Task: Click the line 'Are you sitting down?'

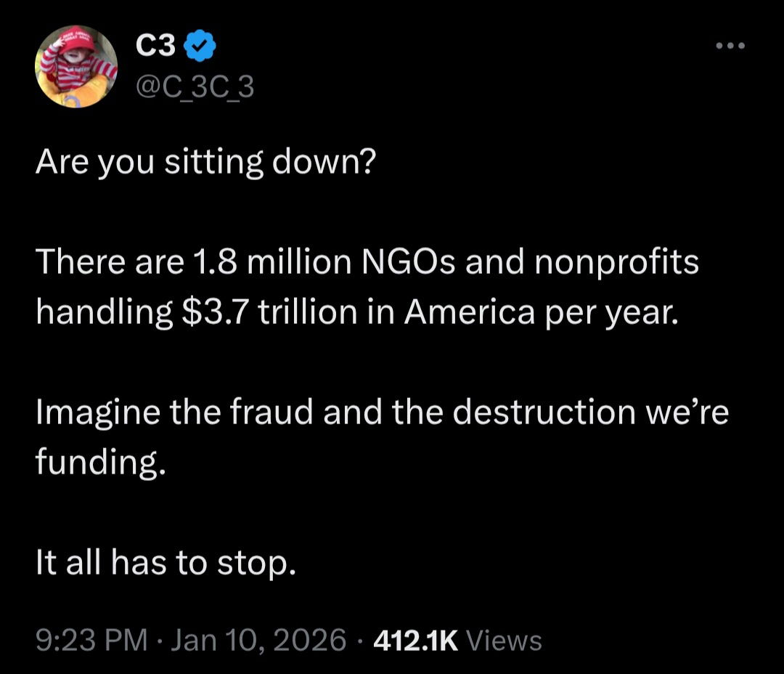Action: click(205, 163)
